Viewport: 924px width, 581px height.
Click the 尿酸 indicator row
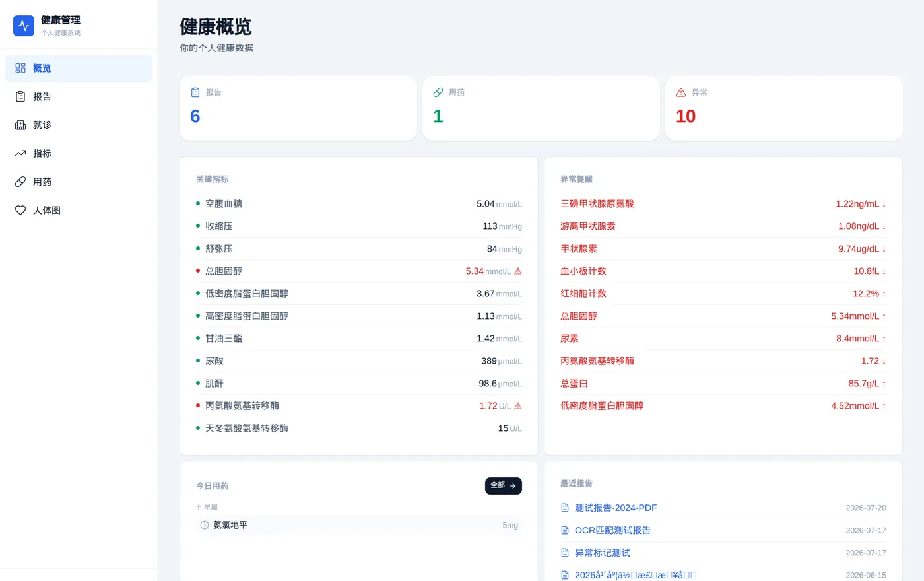tap(359, 361)
